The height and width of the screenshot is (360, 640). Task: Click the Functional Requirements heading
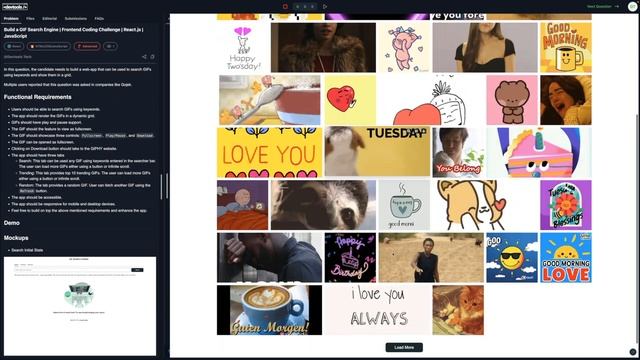coord(38,97)
